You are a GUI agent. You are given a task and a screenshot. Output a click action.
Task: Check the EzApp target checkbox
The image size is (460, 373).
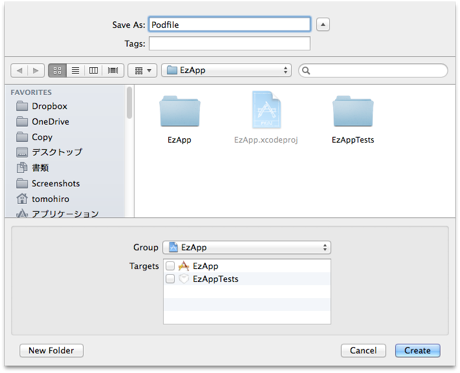tap(170, 266)
